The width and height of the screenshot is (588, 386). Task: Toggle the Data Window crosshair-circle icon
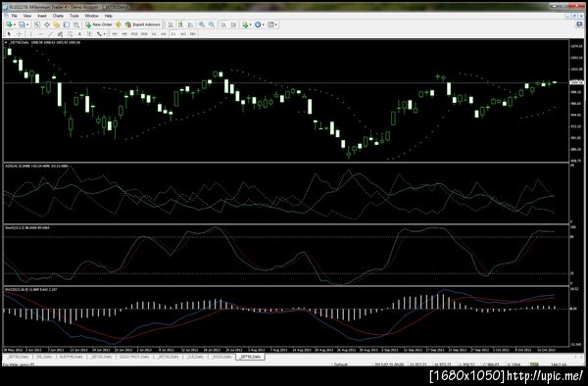(46, 24)
